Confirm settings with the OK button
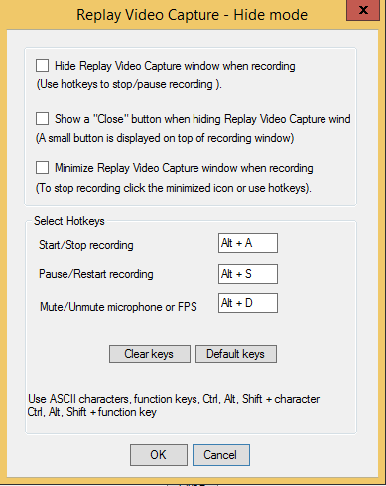386x486 pixels. (159, 455)
